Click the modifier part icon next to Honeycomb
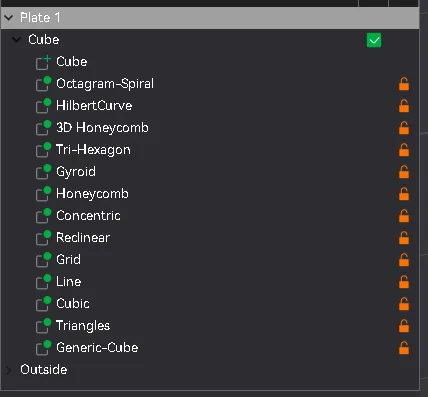The height and width of the screenshot is (397, 428). coord(43,194)
